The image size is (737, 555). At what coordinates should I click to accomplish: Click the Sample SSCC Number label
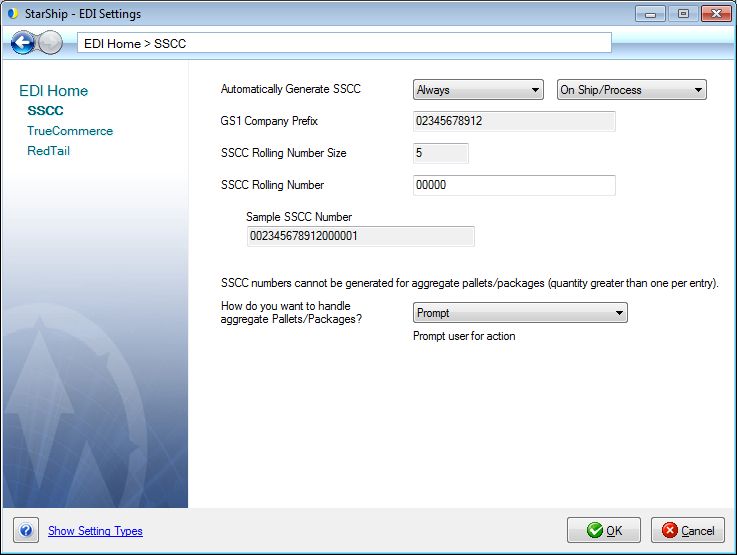[x=299, y=217]
